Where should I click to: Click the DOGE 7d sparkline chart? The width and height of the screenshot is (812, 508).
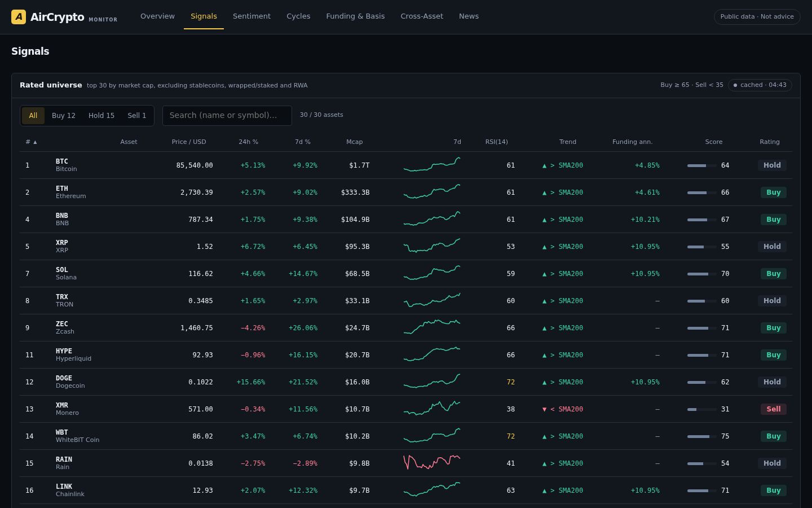click(432, 382)
